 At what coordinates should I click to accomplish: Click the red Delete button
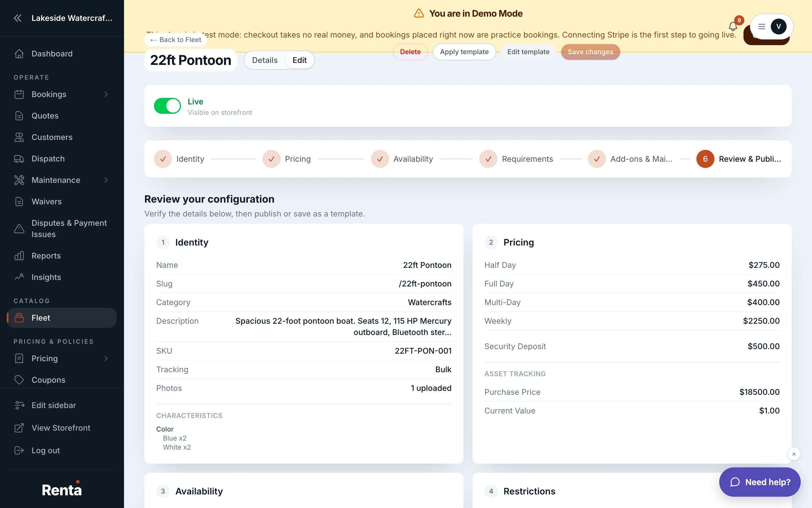[410, 52]
